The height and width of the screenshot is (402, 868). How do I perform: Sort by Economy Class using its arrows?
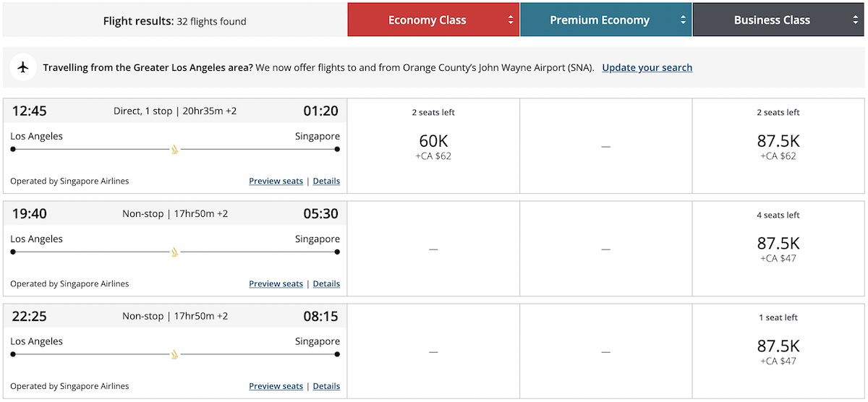coord(511,20)
